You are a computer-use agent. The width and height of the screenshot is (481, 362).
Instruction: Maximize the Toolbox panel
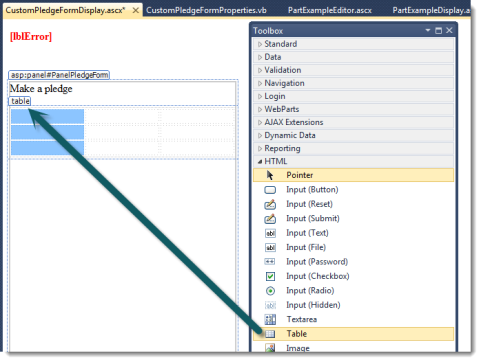438,31
